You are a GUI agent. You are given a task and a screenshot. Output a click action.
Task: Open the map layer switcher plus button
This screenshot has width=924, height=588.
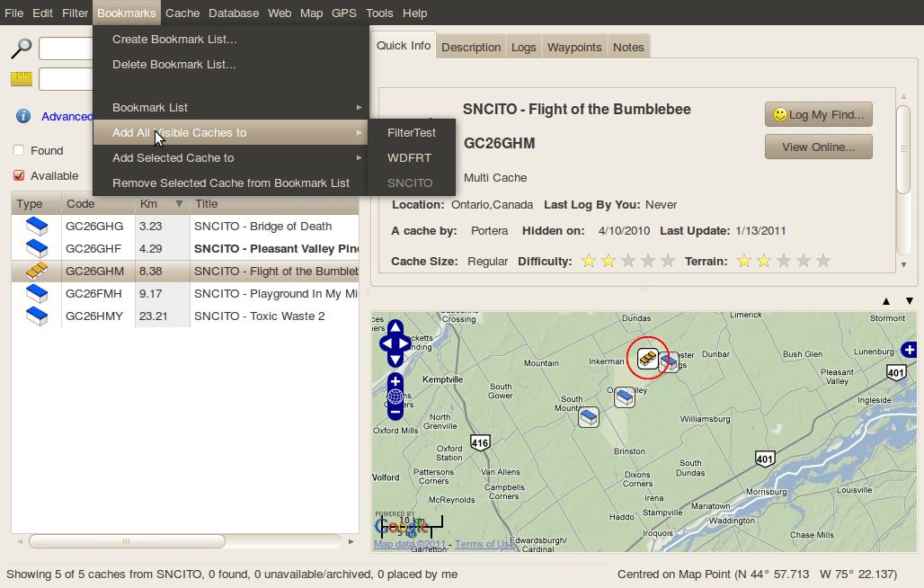910,350
